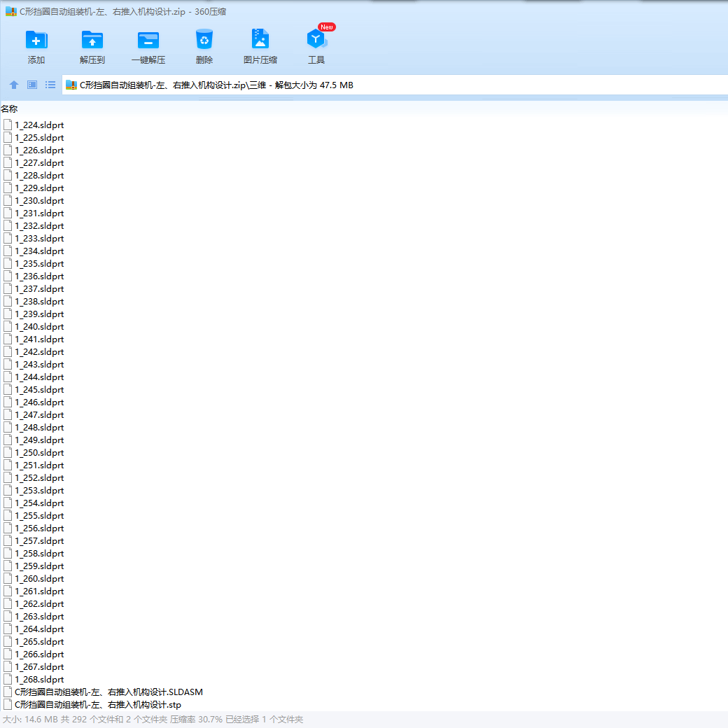
Task: Select file 1_239.sldprt
Action: pyautogui.click(x=39, y=314)
